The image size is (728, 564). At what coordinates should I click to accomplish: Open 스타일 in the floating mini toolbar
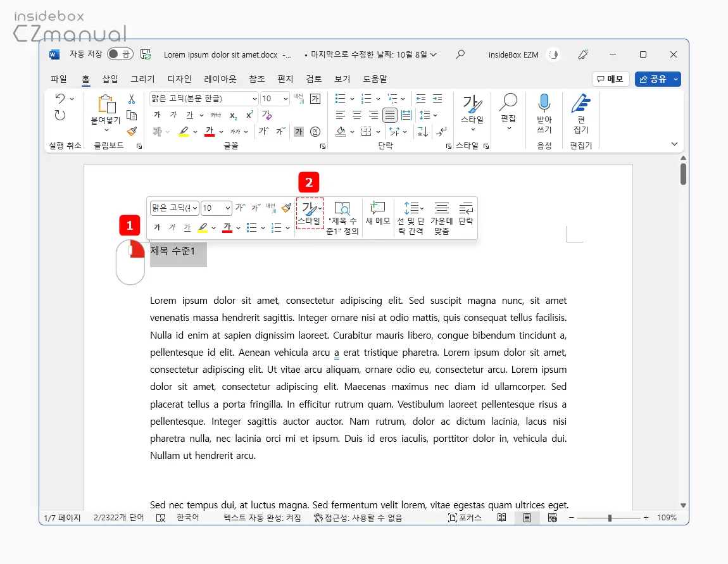click(x=310, y=213)
